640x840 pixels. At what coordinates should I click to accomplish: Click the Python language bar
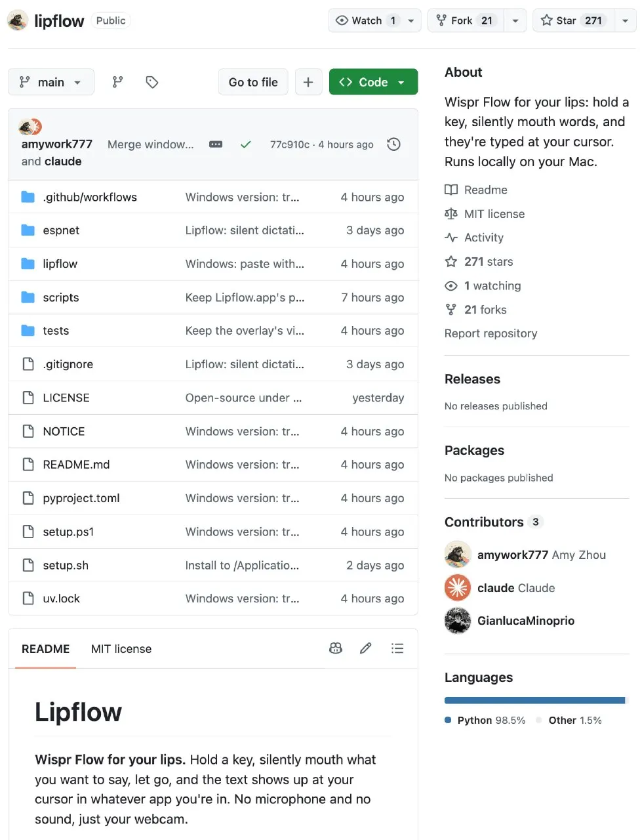point(534,700)
